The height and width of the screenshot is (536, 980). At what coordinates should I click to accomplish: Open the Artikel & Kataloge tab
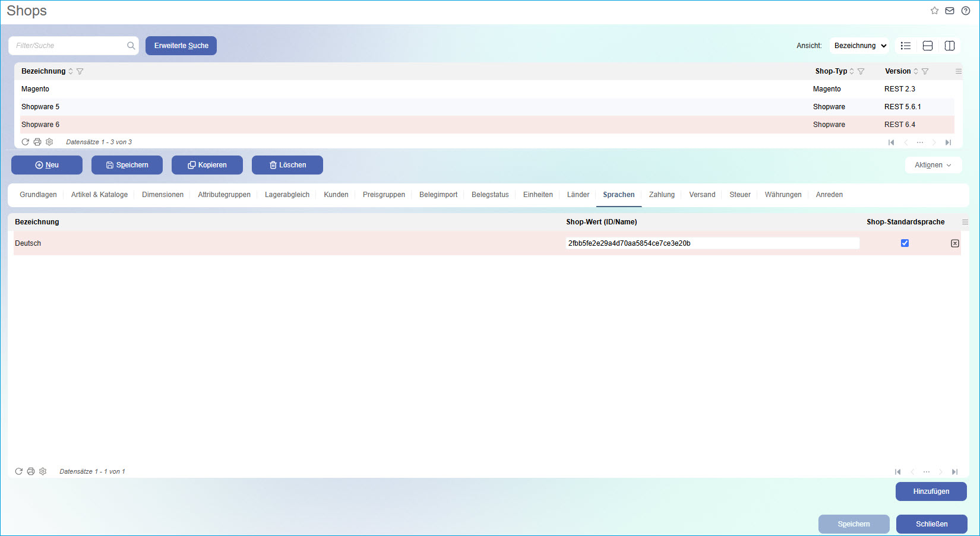click(99, 195)
